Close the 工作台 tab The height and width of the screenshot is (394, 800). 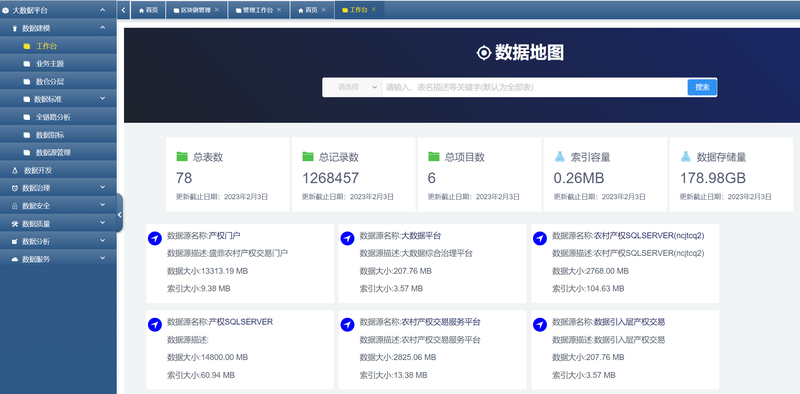(x=374, y=10)
